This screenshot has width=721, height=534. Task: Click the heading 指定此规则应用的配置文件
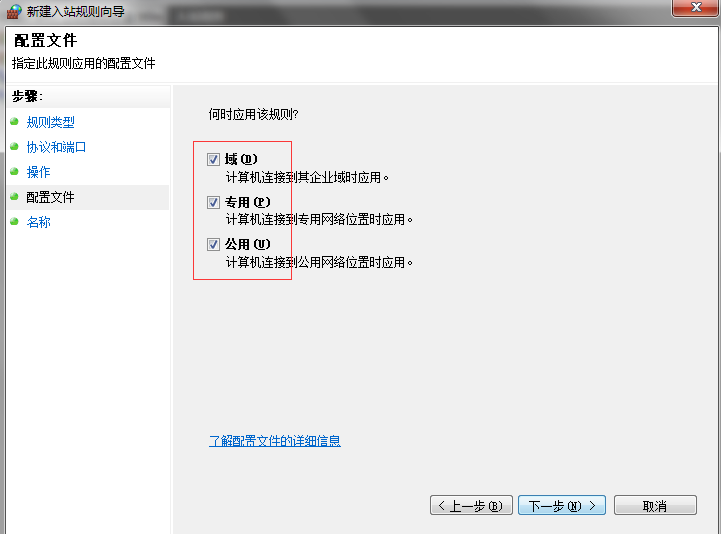coord(84,63)
